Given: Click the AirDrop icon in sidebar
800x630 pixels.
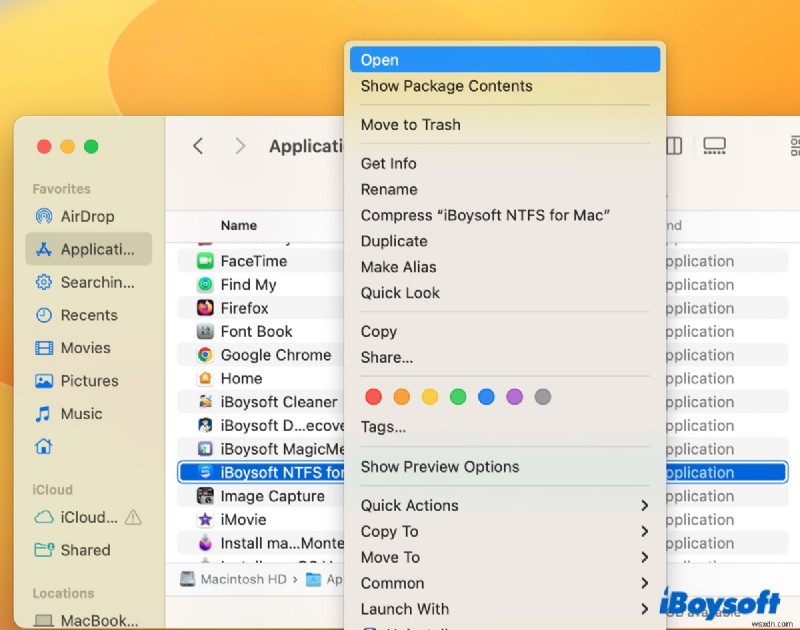Looking at the screenshot, I should (44, 216).
